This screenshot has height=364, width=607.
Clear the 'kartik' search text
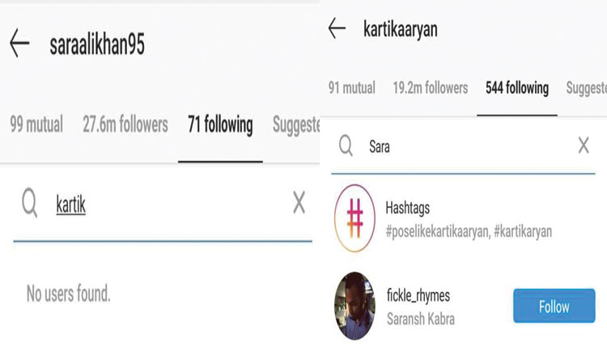click(299, 202)
